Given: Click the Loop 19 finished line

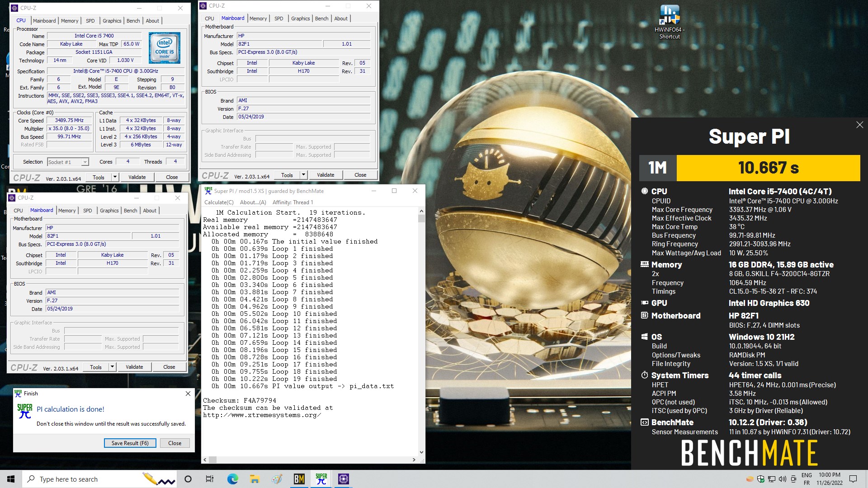Looking at the screenshot, I should (274, 379).
